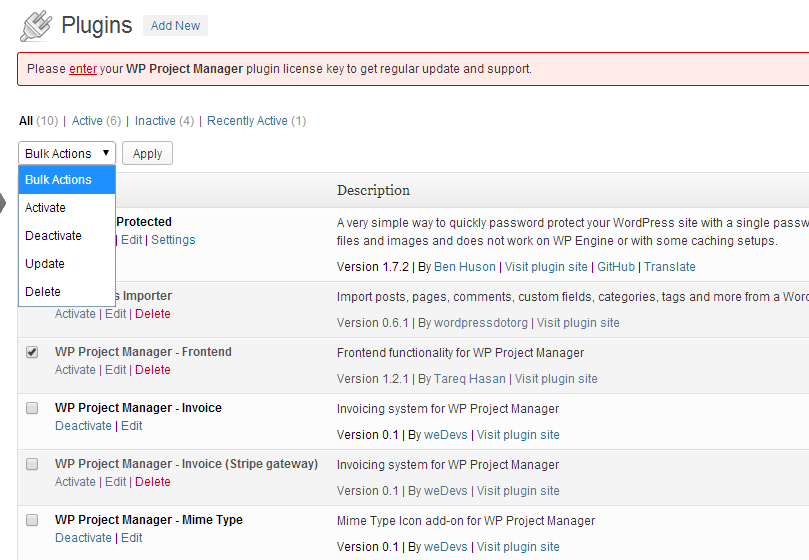
Task: Visit plugin site for Mime Type plugin
Action: pyautogui.click(x=518, y=547)
